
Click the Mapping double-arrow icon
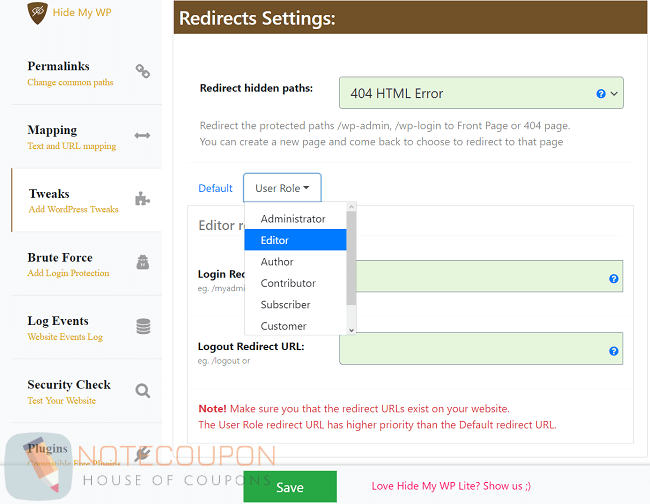click(142, 136)
